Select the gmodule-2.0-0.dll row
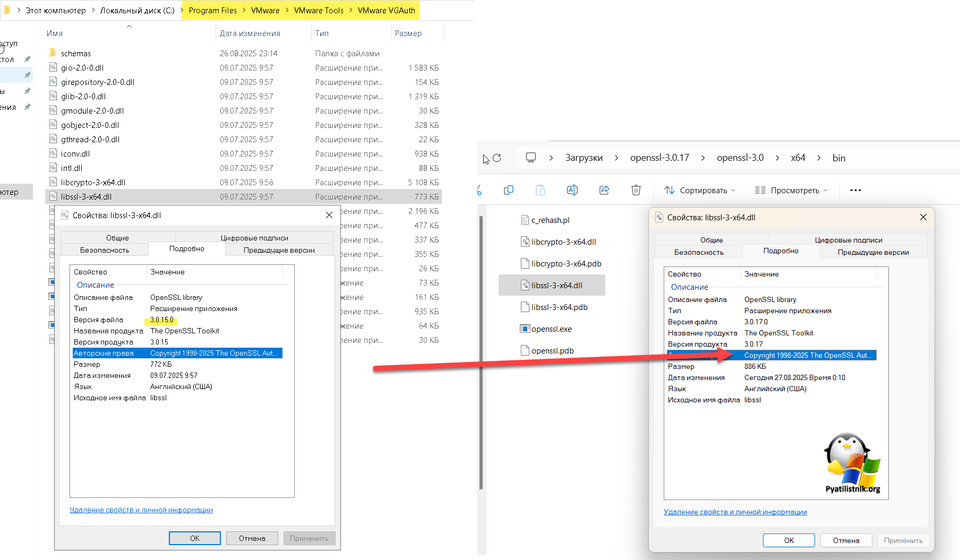 pos(244,110)
